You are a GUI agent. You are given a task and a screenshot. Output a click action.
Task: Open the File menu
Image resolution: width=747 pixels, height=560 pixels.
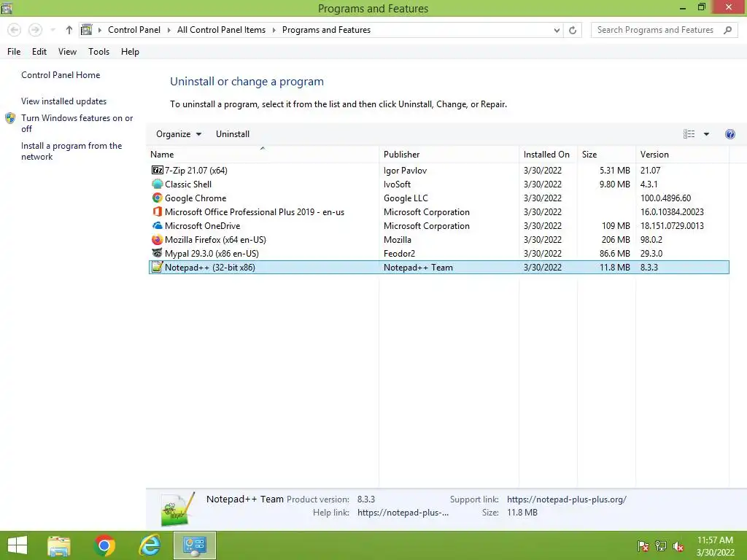point(14,52)
